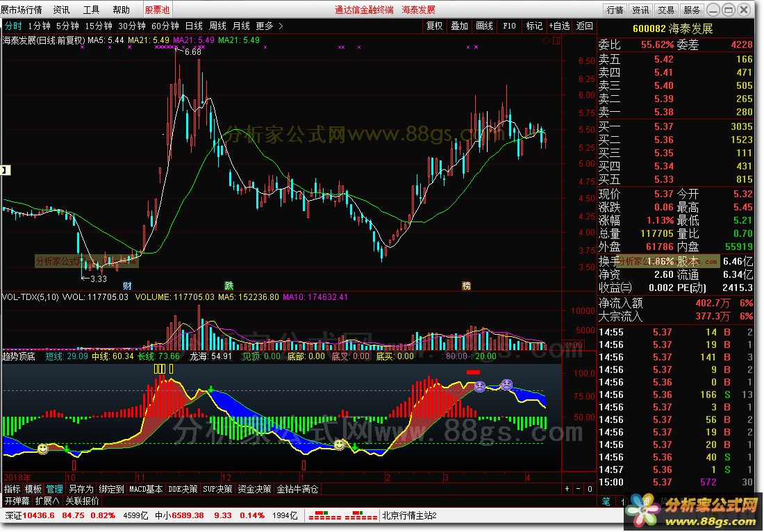Viewport: 764px width, 532px height.
Task: Switch to 资金决策 indicator
Action: 254,489
